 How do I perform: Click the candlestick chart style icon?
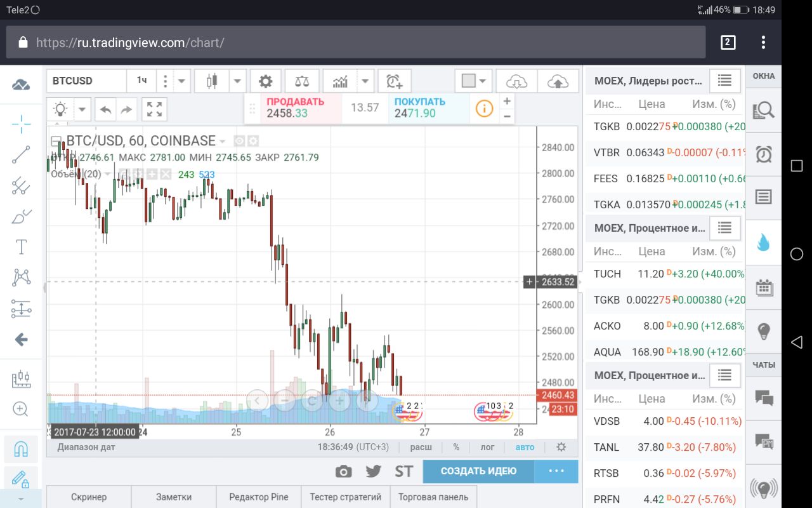[x=211, y=81]
